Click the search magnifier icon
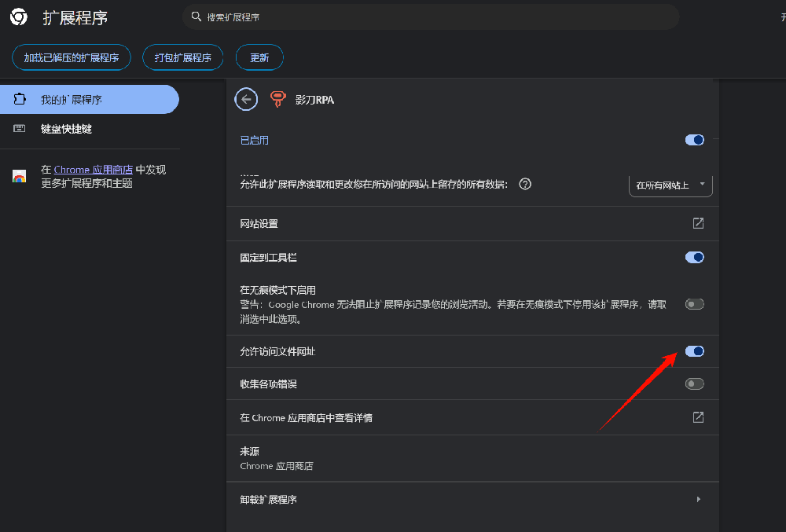786x532 pixels. pos(196,17)
